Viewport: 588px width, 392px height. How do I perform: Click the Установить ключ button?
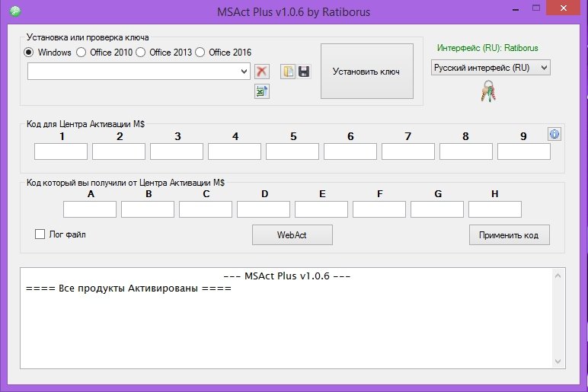pyautogui.click(x=367, y=72)
